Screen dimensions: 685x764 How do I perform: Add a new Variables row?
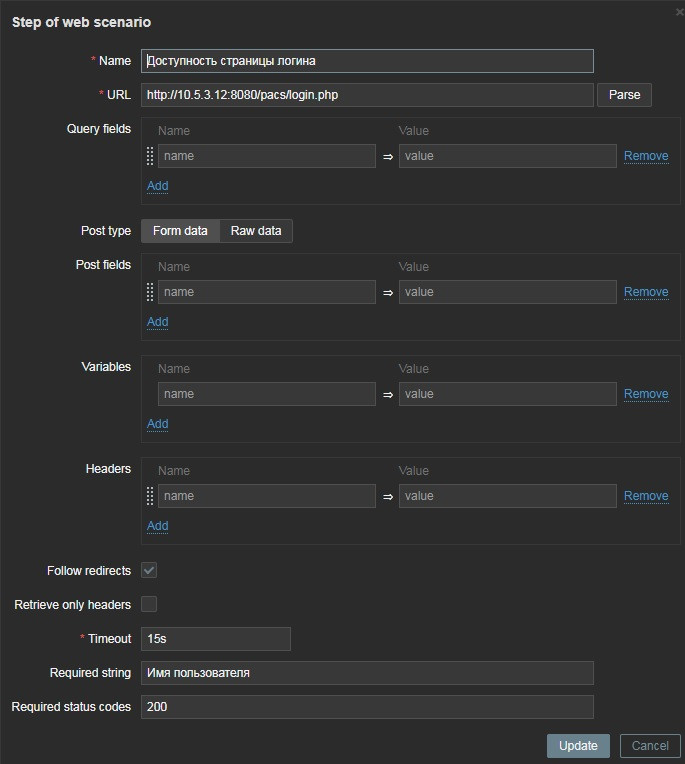pos(157,424)
